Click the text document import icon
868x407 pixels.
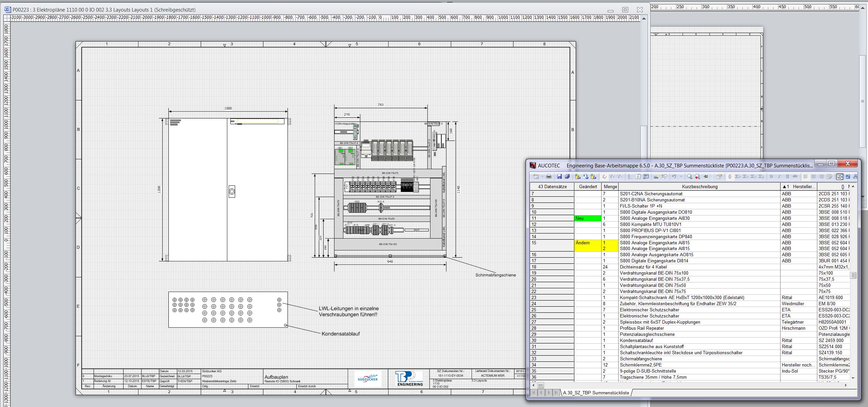click(x=586, y=177)
